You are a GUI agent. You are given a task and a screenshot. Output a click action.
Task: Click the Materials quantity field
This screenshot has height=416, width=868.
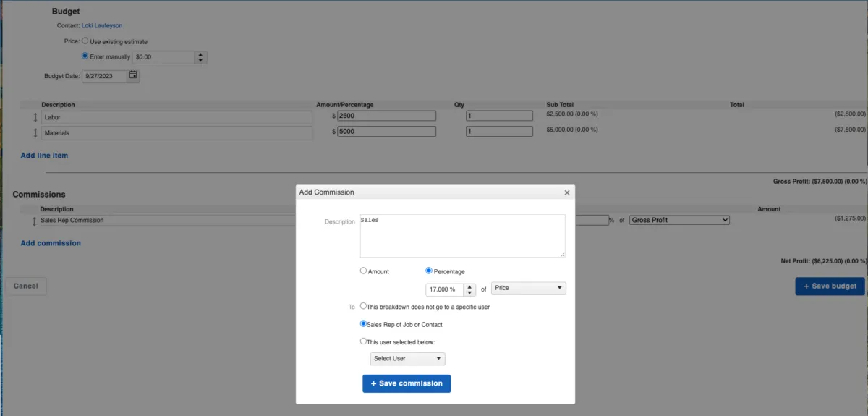tap(500, 132)
